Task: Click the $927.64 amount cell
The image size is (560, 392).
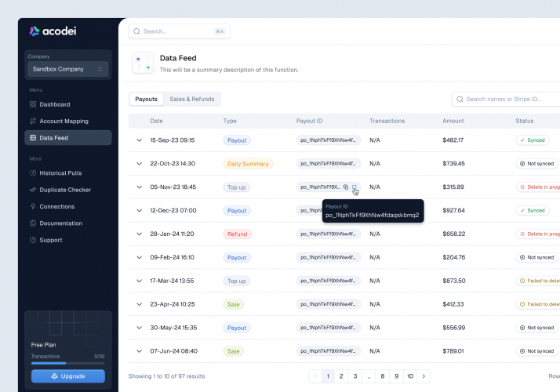Action: [453, 211]
